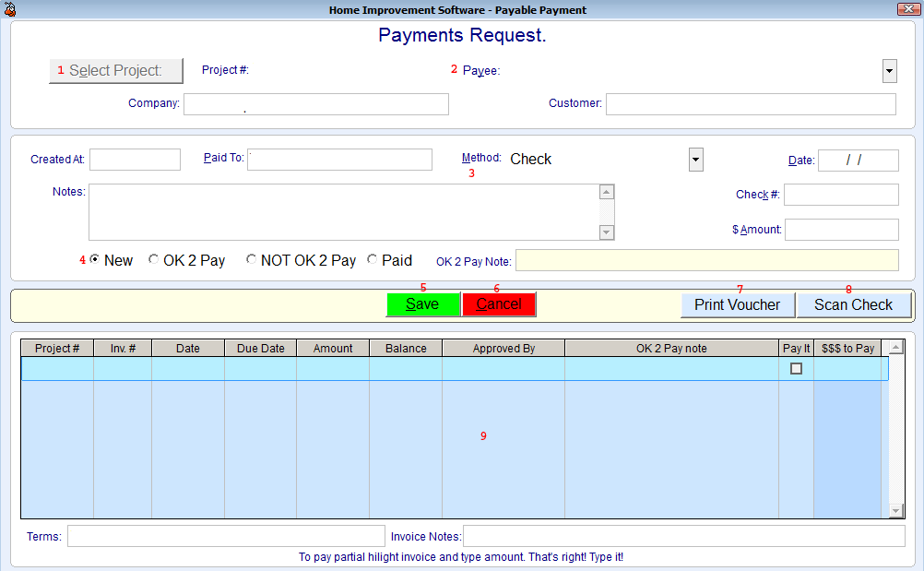
Task: Click the Check # field
Action: click(x=841, y=195)
